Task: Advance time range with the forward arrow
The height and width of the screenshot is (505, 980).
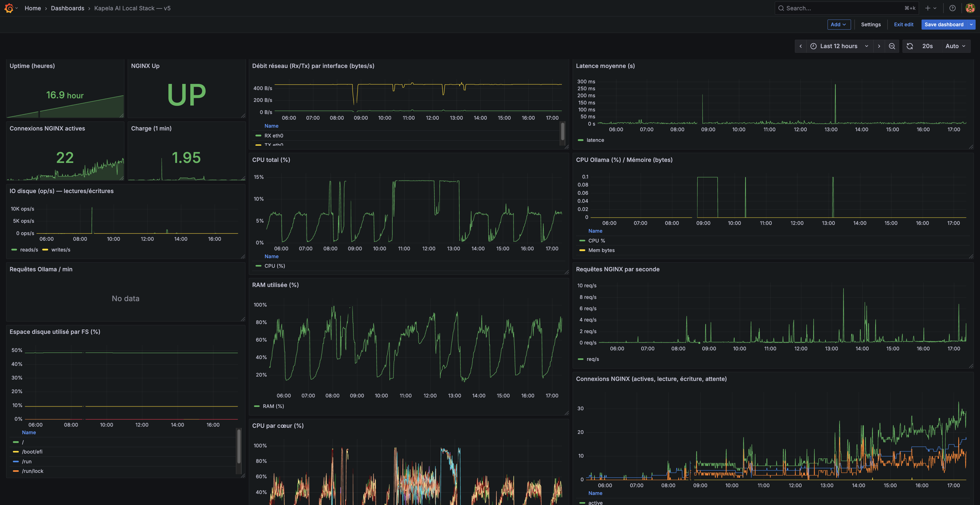Action: point(879,46)
